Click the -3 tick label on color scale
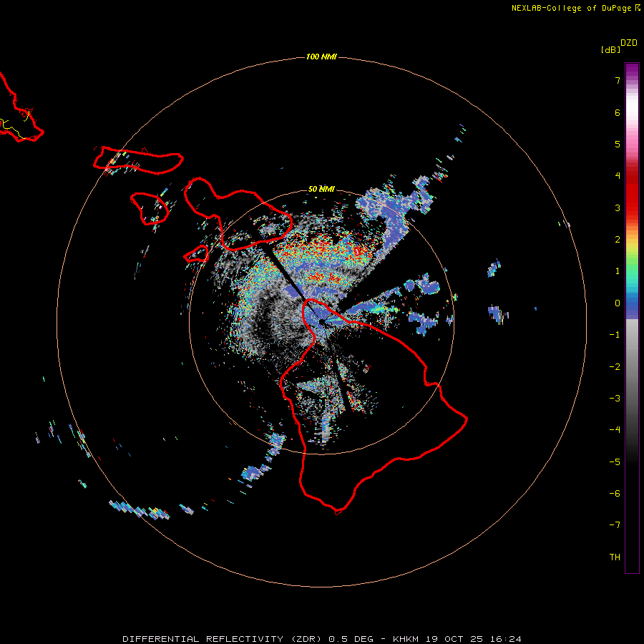 click(x=615, y=399)
